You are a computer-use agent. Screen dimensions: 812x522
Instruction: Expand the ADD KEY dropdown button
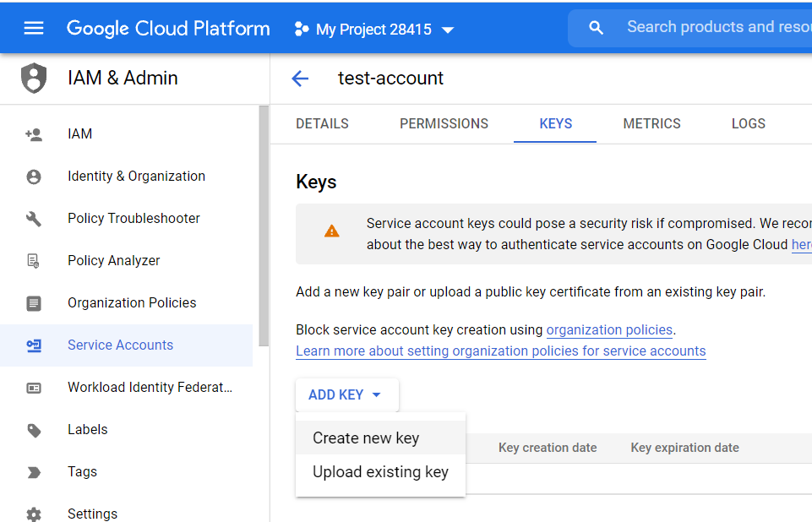point(347,395)
